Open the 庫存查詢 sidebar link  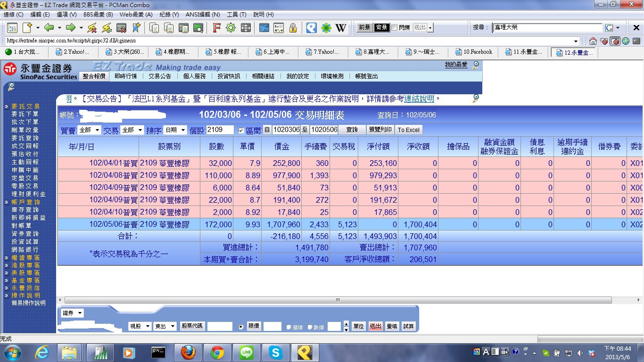pyautogui.click(x=25, y=210)
